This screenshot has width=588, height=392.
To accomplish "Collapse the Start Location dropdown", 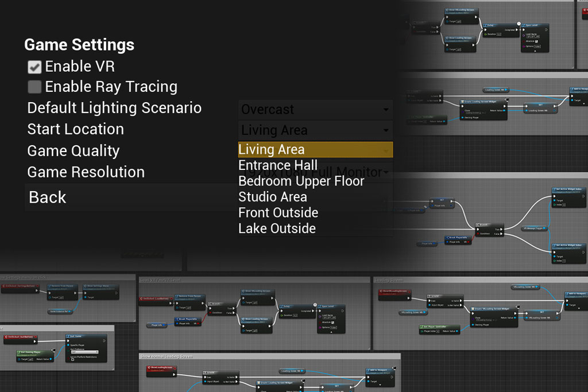I will [315, 130].
